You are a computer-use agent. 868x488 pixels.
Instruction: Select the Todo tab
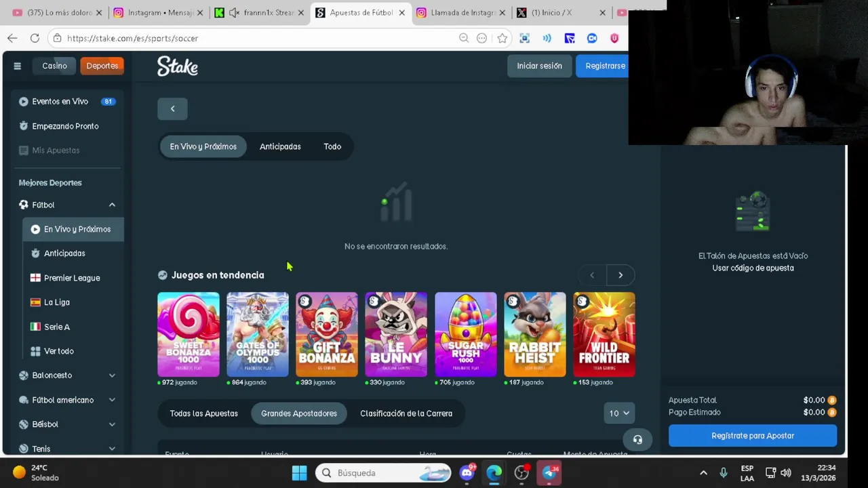click(x=332, y=146)
